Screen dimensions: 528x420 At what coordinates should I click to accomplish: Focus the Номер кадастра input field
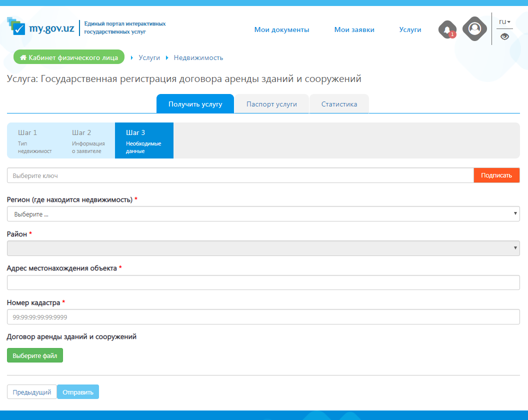pos(263,317)
